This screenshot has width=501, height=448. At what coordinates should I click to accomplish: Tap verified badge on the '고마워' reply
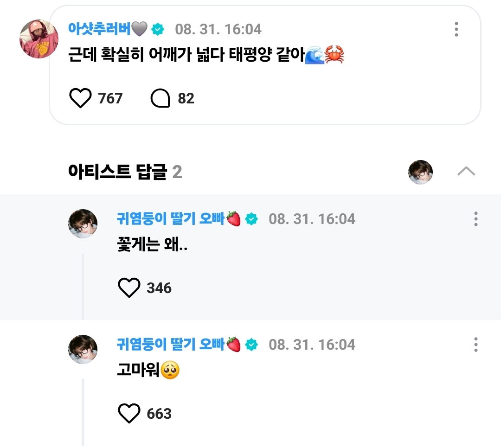251,345
